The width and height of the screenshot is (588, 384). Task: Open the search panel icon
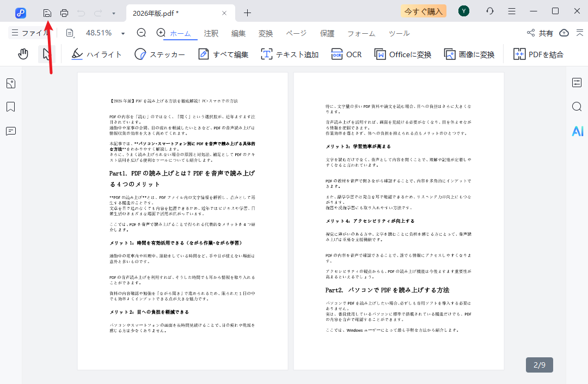(x=577, y=107)
